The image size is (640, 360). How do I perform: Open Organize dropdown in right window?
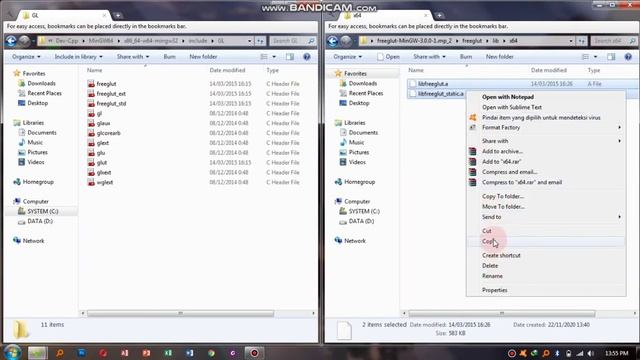(x=347, y=57)
